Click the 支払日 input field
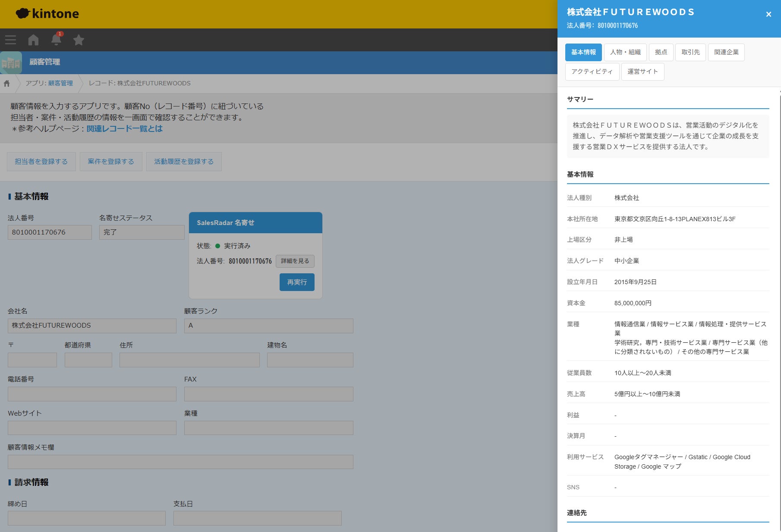781x532 pixels. click(x=258, y=518)
